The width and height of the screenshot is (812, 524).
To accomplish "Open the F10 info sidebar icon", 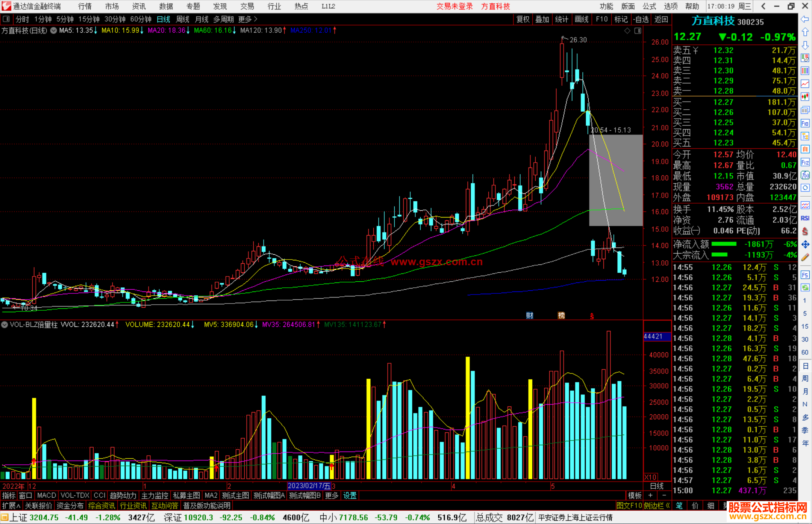I will [x=805, y=123].
